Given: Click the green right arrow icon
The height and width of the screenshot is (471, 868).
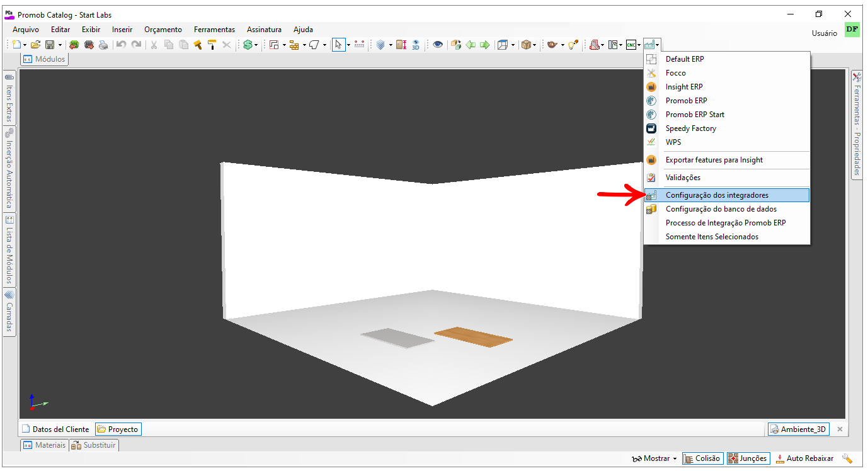Looking at the screenshot, I should coord(485,45).
